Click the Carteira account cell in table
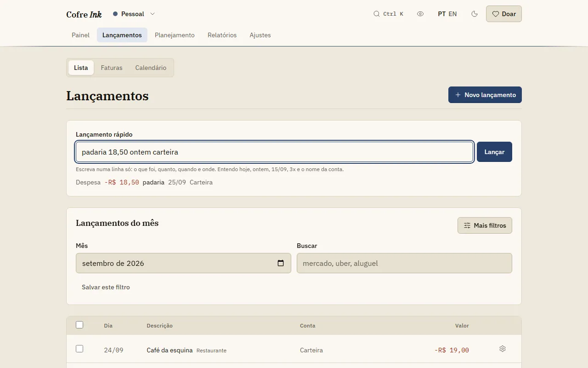The height and width of the screenshot is (368, 588). pyautogui.click(x=311, y=350)
